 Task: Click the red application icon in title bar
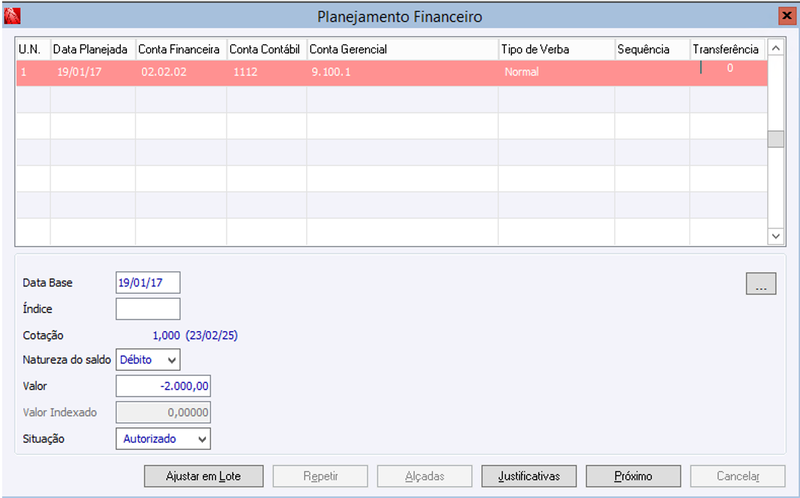[12, 16]
